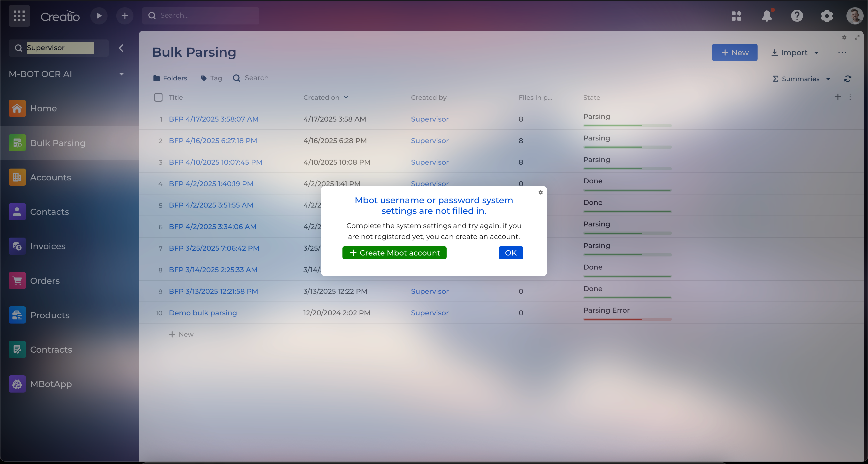This screenshot has height=464, width=868.
Task: Open the help question mark icon
Action: pyautogui.click(x=797, y=16)
